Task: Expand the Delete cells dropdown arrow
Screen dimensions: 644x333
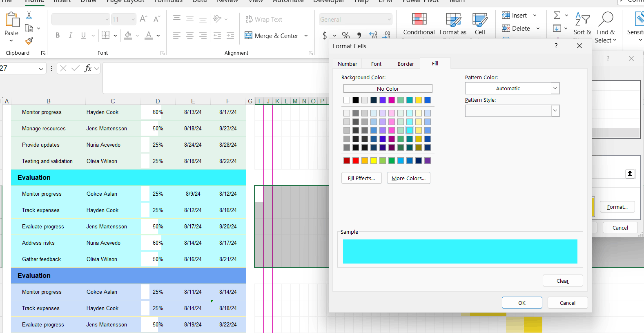Action: tap(538, 29)
